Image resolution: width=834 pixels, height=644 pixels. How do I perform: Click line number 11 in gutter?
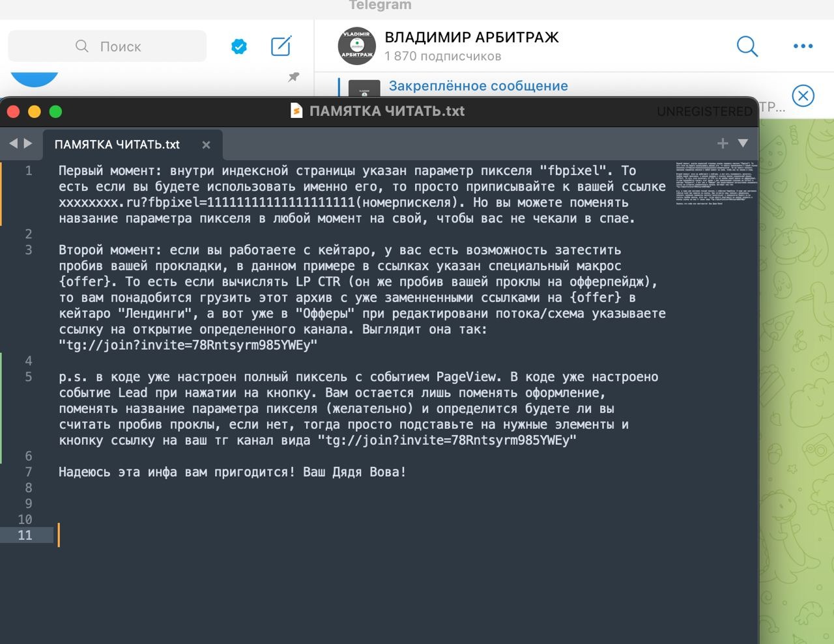[25, 535]
